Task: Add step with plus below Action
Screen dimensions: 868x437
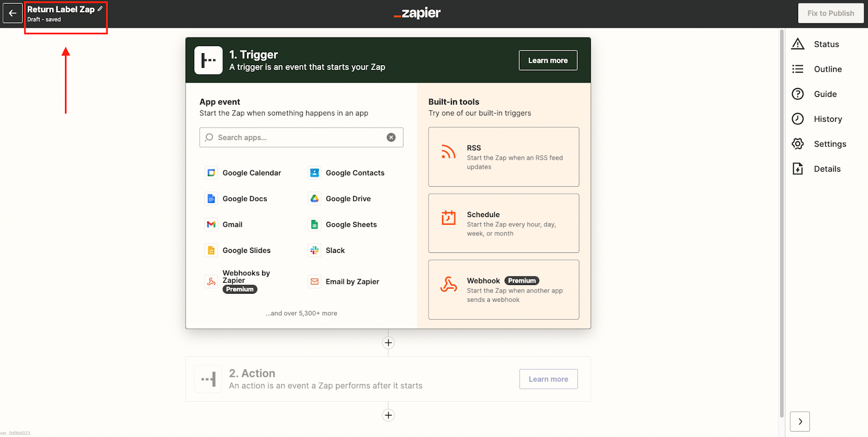Action: tap(388, 415)
